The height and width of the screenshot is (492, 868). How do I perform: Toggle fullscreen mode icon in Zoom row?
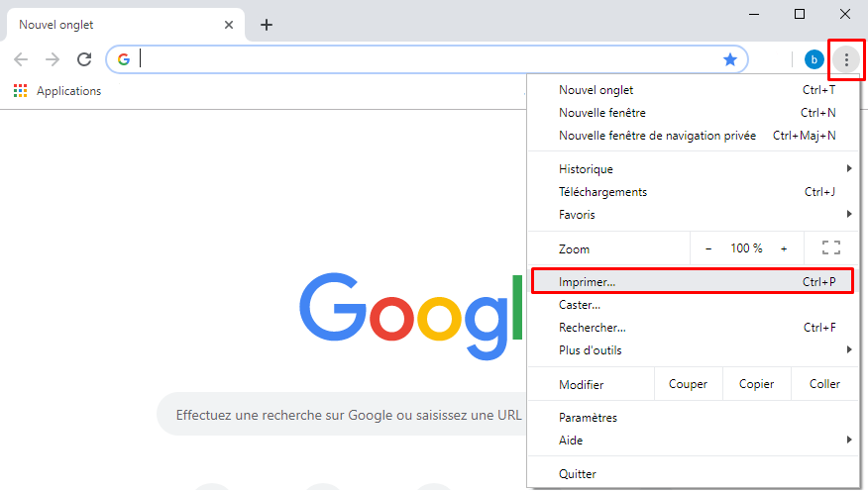click(x=831, y=247)
